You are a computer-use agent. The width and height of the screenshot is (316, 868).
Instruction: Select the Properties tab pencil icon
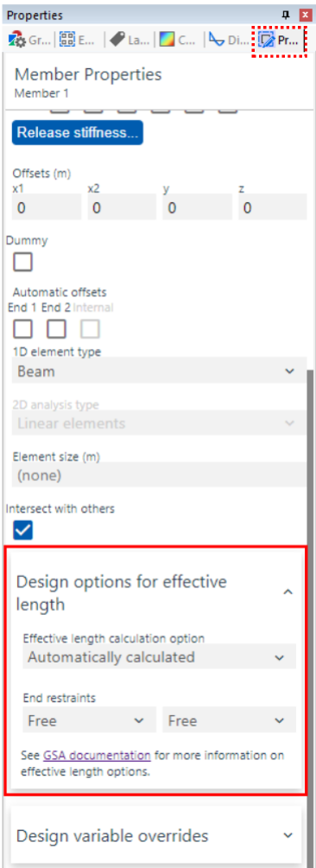pos(268,40)
